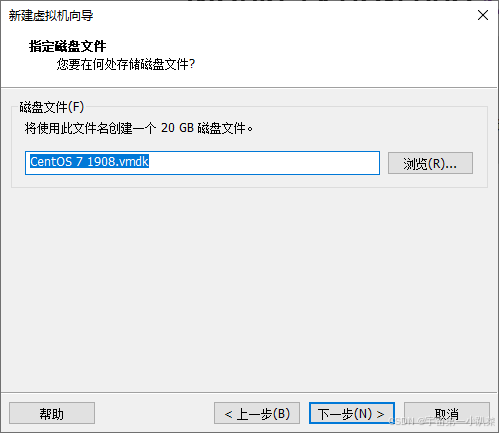The height and width of the screenshot is (433, 499).
Task: Select the 将使用此文件名创建一个 20 GB 磁盘文件 text
Action: pyautogui.click(x=139, y=128)
